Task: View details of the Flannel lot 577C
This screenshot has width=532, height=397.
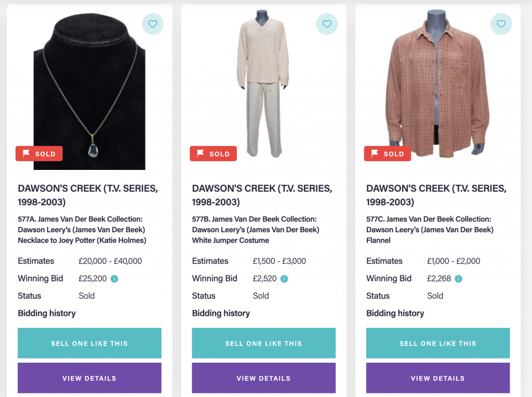Action: tap(438, 378)
